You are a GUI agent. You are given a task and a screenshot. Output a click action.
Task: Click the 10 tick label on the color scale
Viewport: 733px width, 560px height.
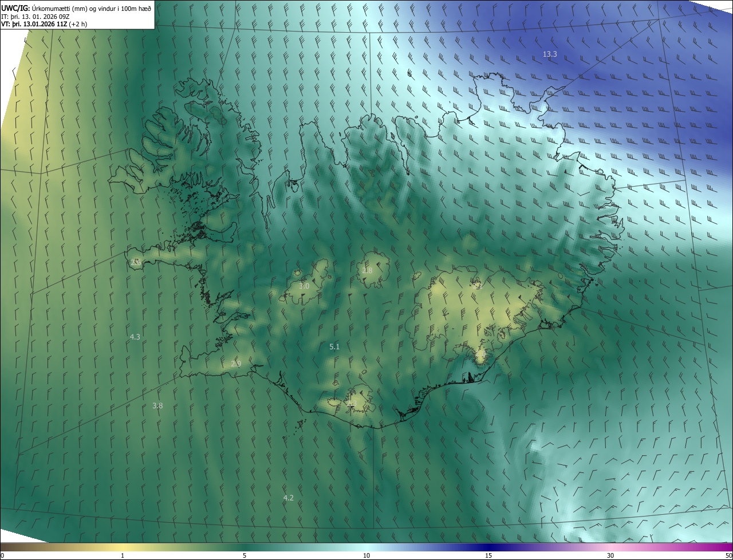click(366, 555)
